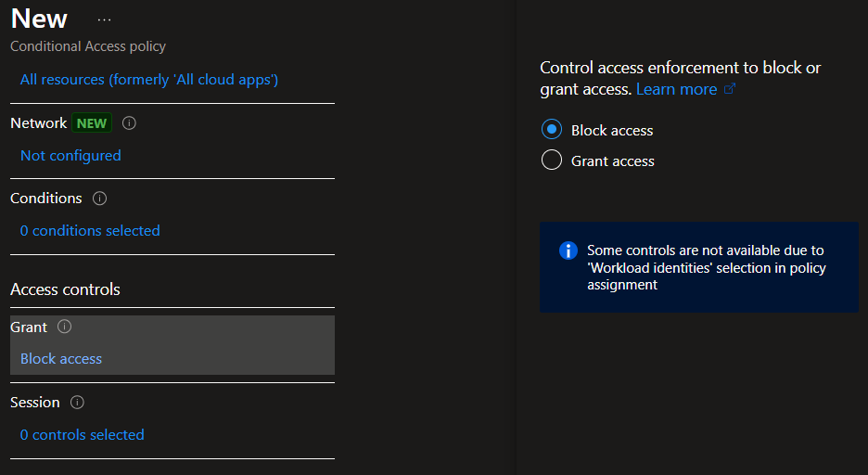This screenshot has height=475, width=868.
Task: Click the blue info icon in workload identities notice
Action: (x=568, y=250)
